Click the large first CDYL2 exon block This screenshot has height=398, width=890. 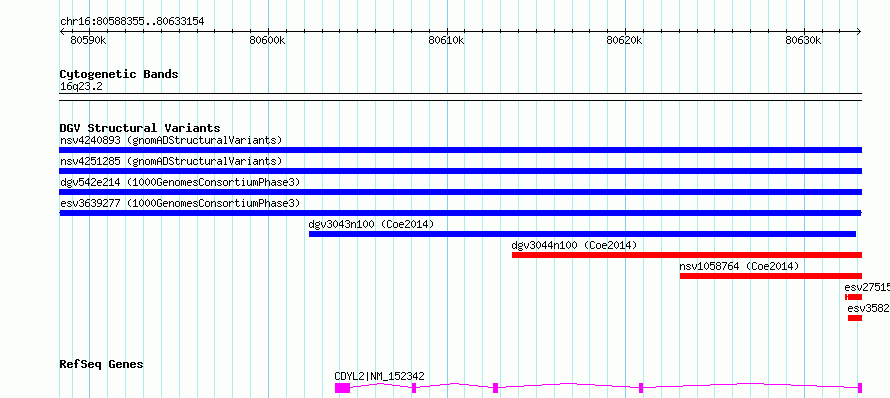342,388
